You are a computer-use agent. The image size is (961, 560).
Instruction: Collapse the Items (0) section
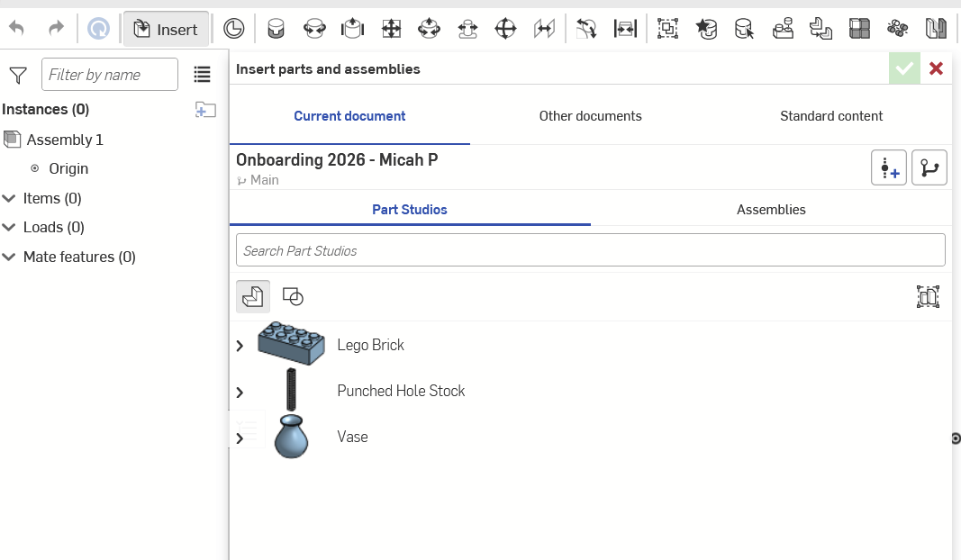pyautogui.click(x=9, y=198)
